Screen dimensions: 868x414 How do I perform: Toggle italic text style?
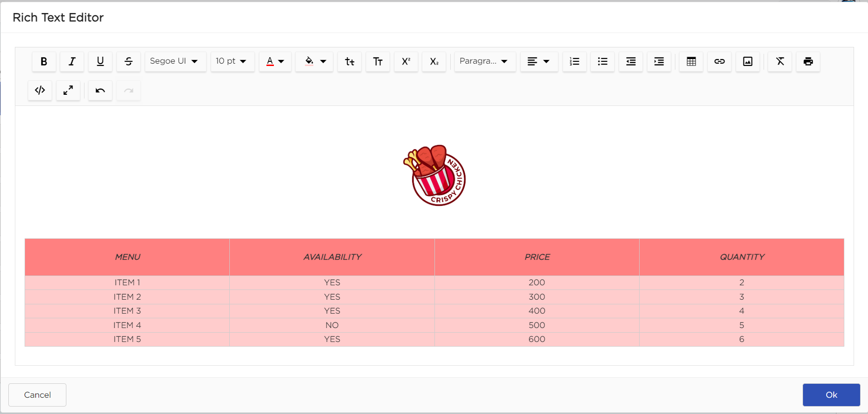pos(72,61)
